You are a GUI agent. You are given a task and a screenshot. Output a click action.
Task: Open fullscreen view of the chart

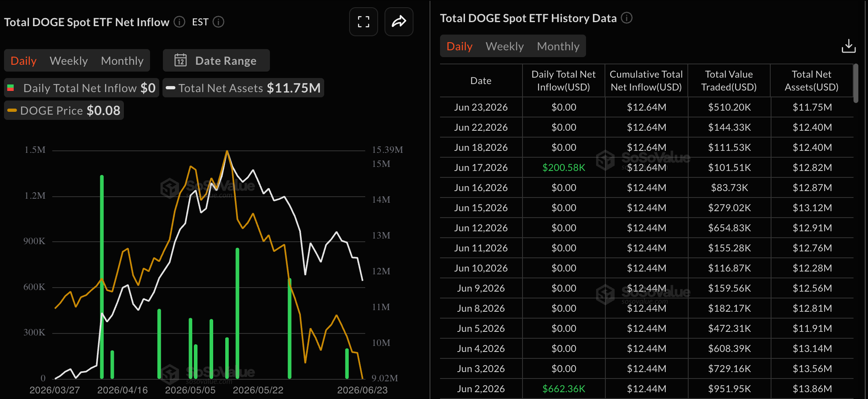click(x=364, y=22)
